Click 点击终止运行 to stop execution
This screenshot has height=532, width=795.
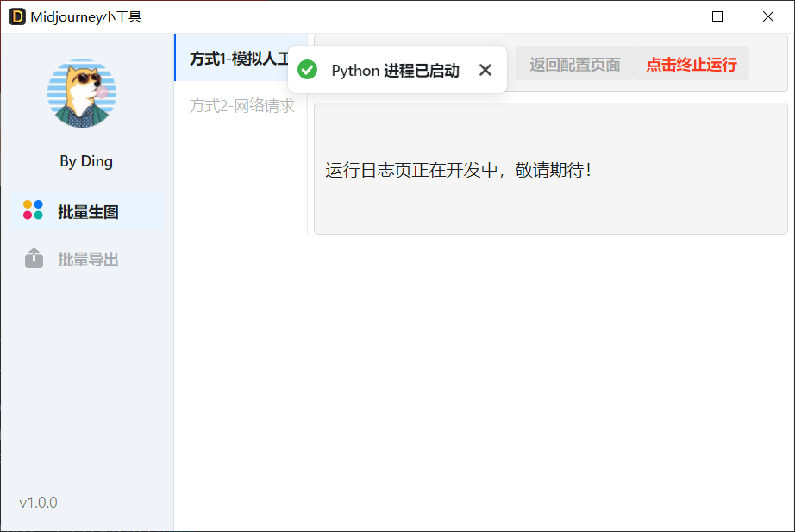(692, 64)
